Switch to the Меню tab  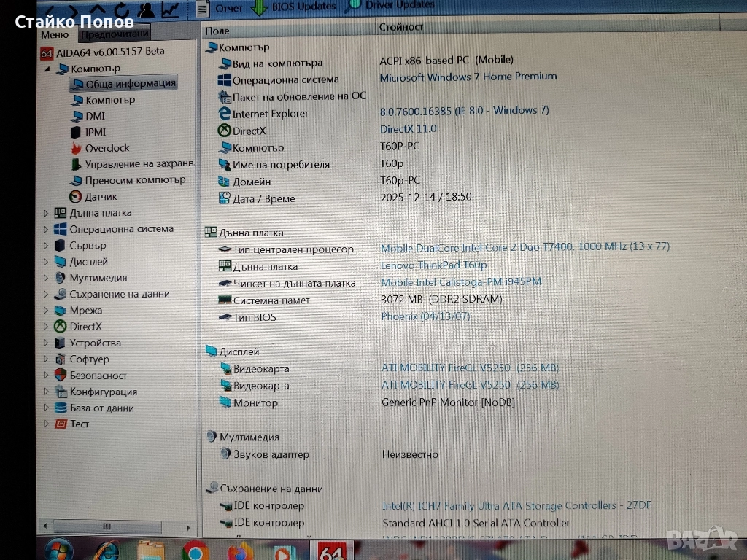[55, 34]
